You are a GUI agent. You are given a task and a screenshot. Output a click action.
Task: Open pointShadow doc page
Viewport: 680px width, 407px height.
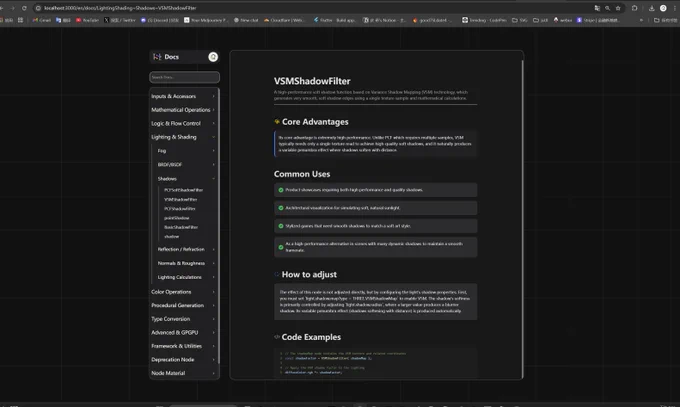(177, 218)
